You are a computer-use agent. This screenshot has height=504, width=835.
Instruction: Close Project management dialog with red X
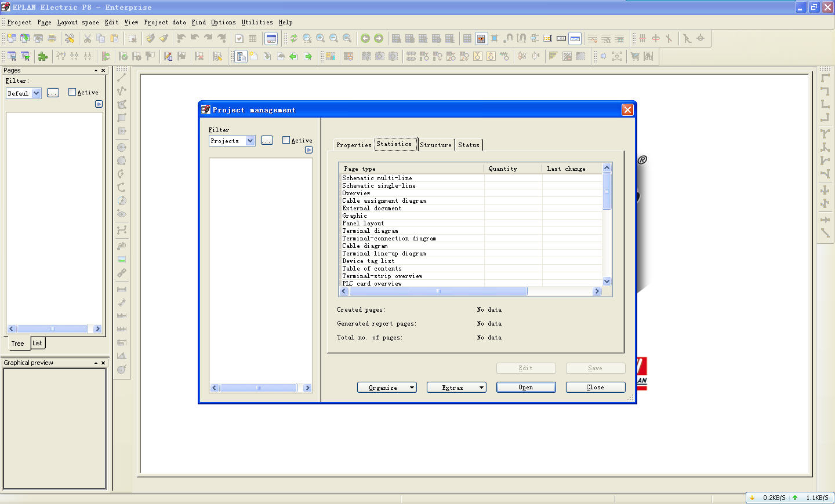[x=627, y=110]
